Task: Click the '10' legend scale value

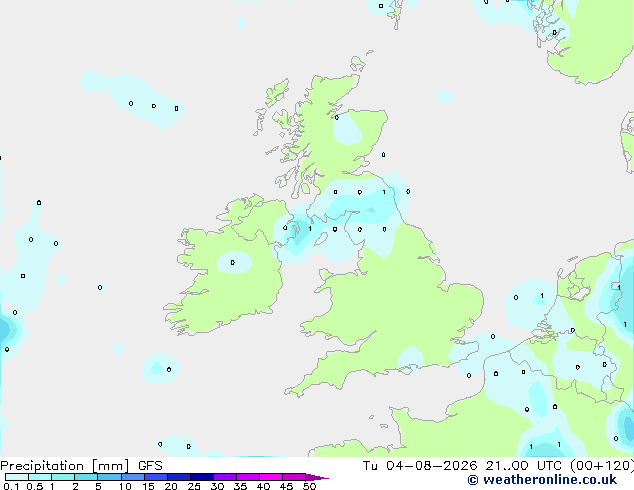Action: [125, 486]
